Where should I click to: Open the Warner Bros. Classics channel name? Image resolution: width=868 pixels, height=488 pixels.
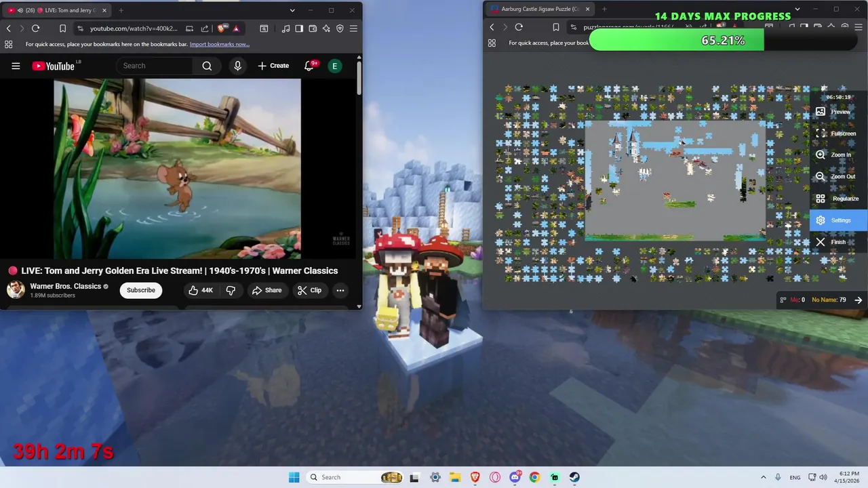[66, 286]
